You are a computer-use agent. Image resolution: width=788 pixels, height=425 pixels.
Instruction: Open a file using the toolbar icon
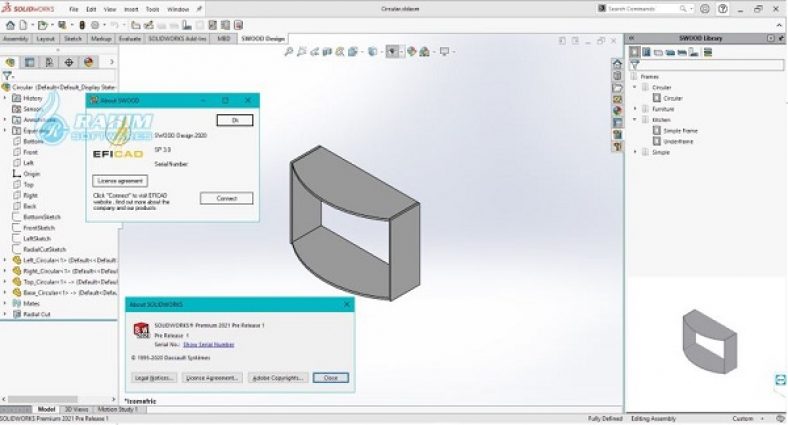pos(43,25)
